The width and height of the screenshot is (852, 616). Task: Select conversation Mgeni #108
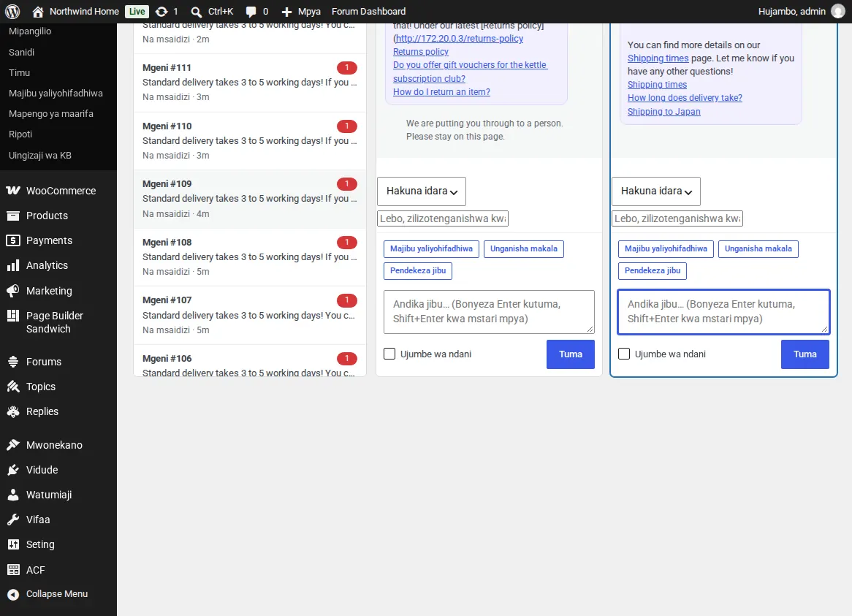click(250, 257)
